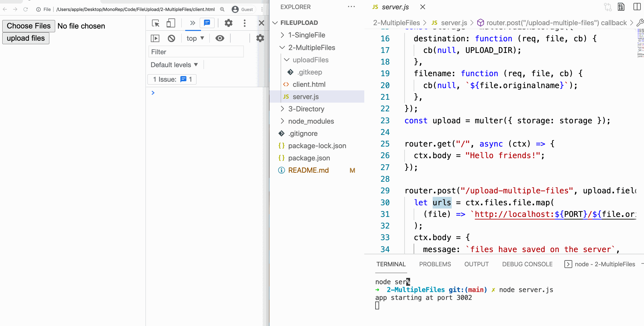
Task: Open the browser three-dot menu
Action: [262, 9]
